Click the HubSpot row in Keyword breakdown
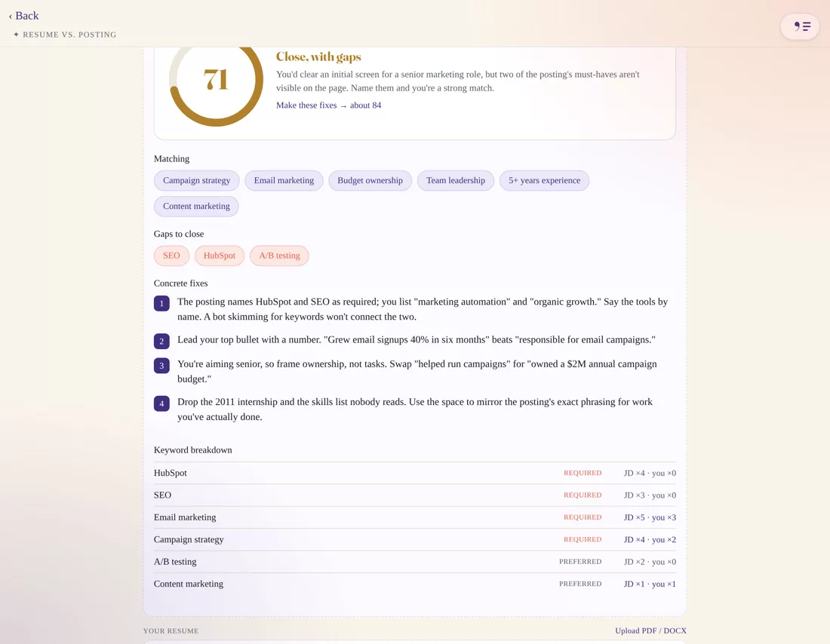The width and height of the screenshot is (830, 644). click(414, 473)
